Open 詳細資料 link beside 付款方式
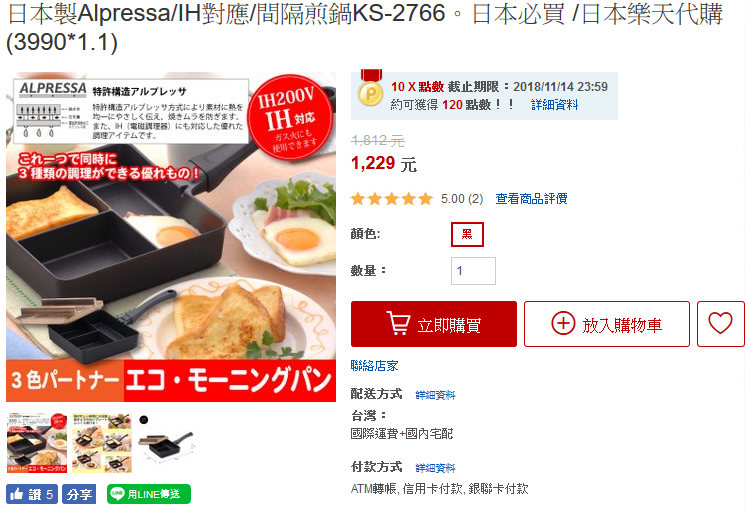The image size is (745, 515). pyautogui.click(x=435, y=468)
